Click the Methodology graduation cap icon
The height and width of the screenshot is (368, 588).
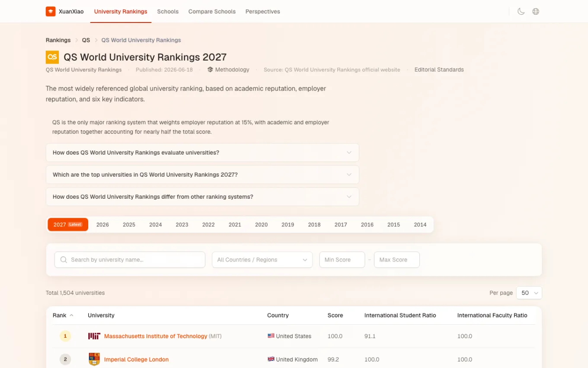pos(210,70)
